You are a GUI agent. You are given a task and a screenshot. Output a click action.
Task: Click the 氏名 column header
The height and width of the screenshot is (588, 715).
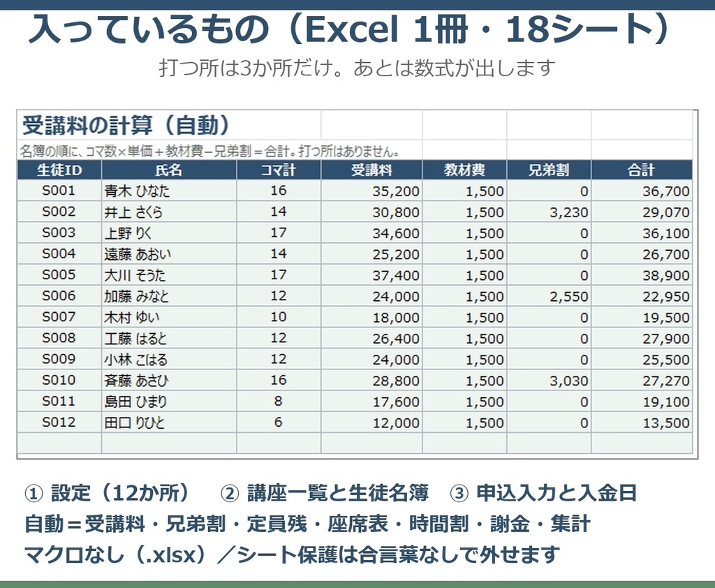[x=169, y=170]
